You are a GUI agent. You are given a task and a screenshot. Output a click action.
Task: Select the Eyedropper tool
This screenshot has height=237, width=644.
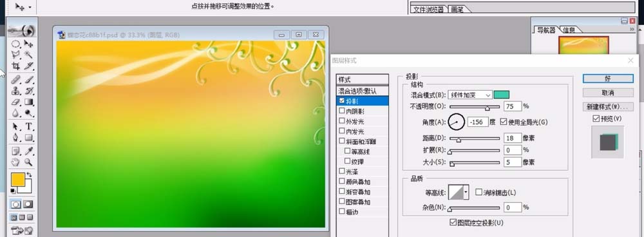(28, 151)
